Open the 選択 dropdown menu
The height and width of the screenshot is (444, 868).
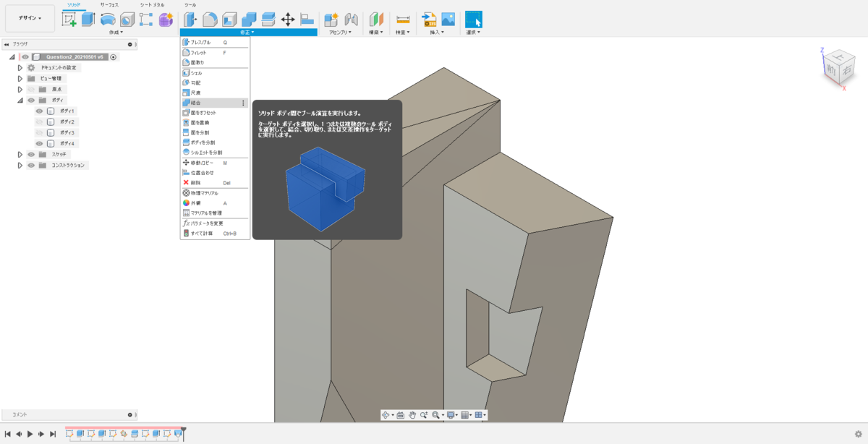tap(474, 33)
